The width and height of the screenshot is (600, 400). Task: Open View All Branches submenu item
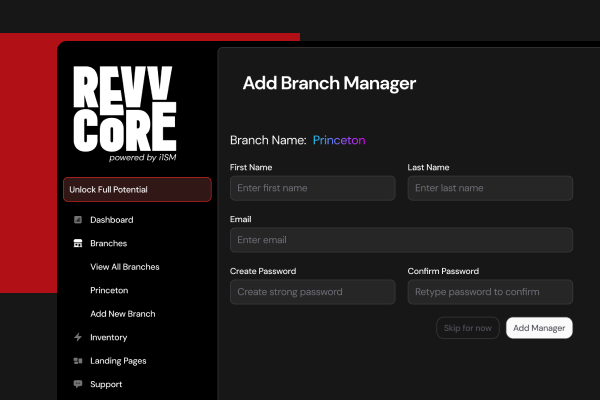tap(124, 267)
